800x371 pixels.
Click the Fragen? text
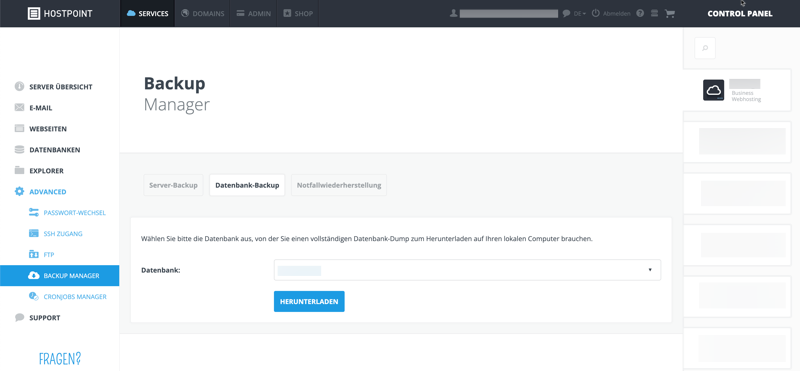coord(60,359)
